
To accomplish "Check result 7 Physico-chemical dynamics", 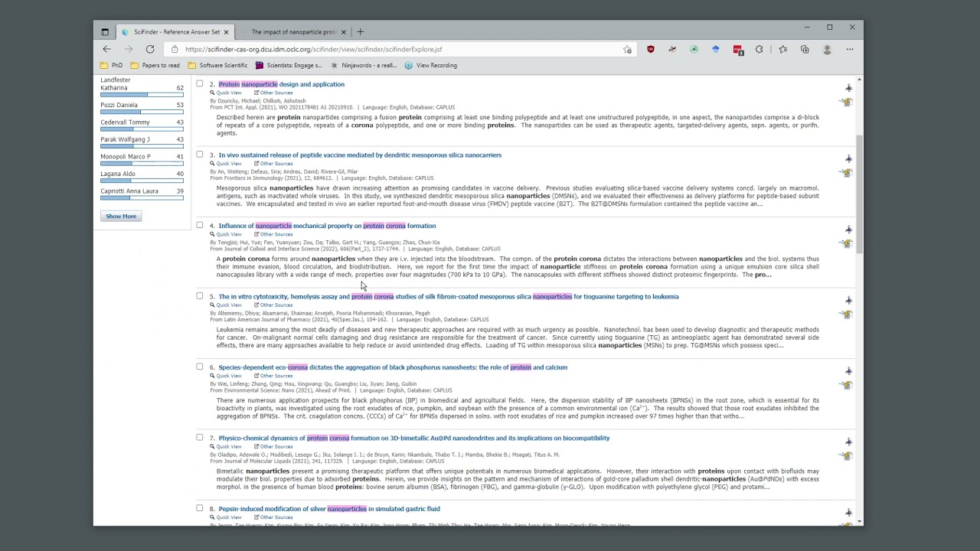I will [x=200, y=438].
